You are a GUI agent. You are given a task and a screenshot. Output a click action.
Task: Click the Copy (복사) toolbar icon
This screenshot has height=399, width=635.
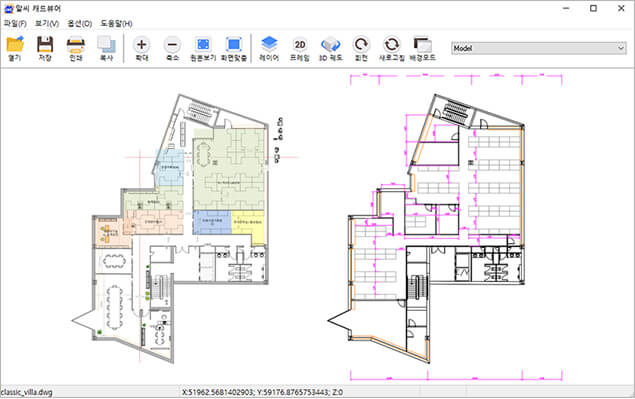point(107,45)
